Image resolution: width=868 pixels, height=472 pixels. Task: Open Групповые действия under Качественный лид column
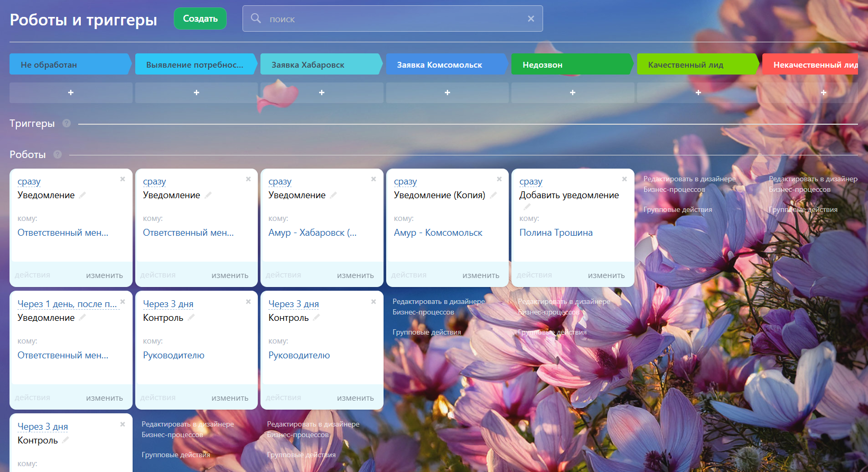click(x=678, y=209)
